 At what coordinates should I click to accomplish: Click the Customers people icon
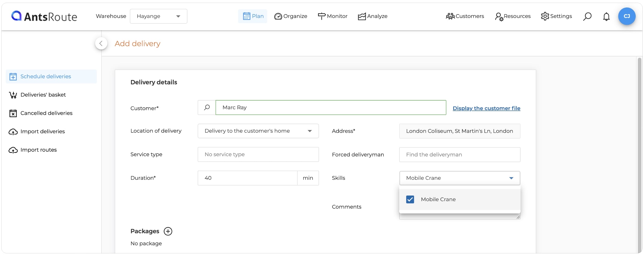(450, 16)
